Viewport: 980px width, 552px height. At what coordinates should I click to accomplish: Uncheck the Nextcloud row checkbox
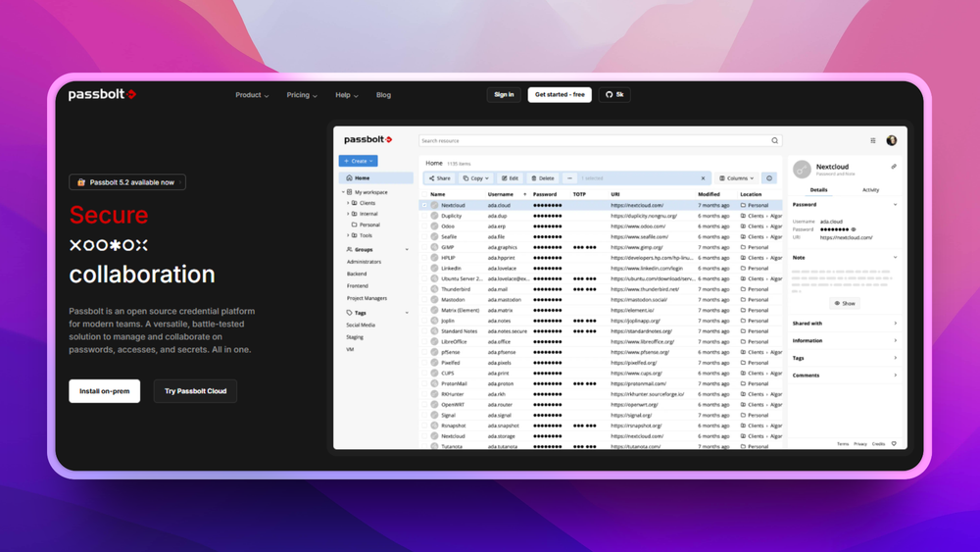click(424, 205)
